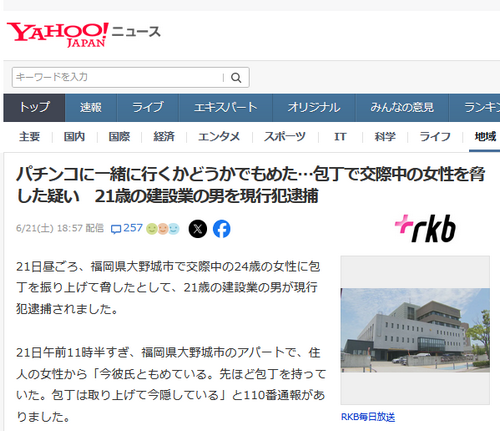Open the police building photo thumbnail
This screenshot has height=431, width=500.
coord(415,330)
